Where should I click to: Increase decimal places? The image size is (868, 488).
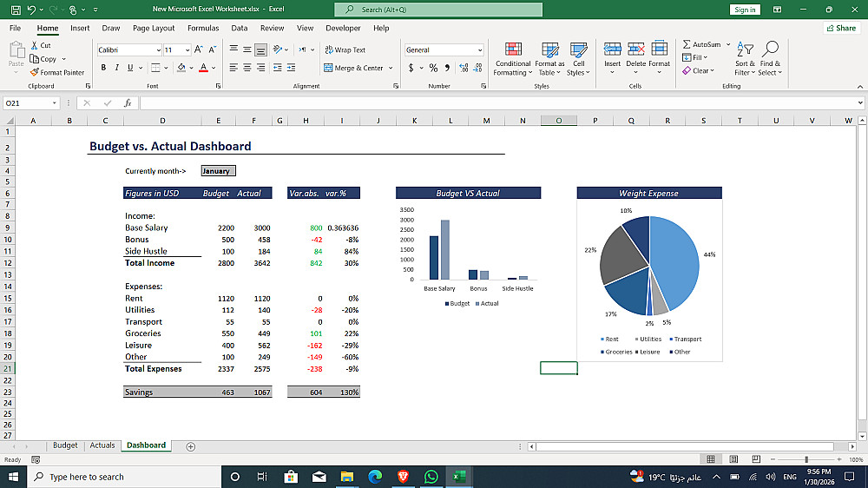[464, 68]
